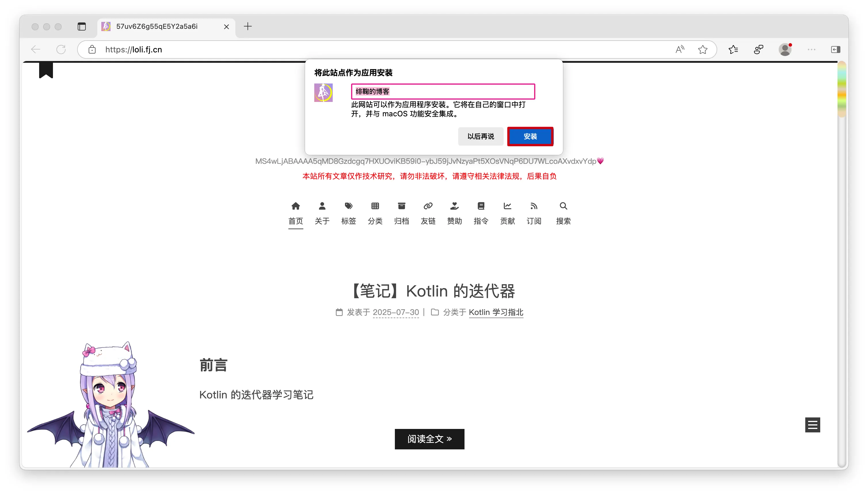Toggle vertical tabs action menu
The height and width of the screenshot is (494, 868).
click(81, 26)
